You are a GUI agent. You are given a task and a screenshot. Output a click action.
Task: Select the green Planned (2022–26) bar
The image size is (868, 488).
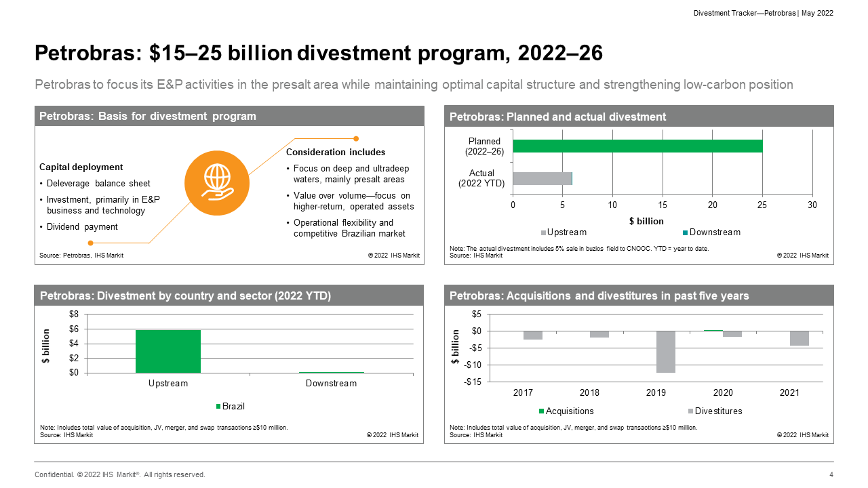tap(637, 146)
